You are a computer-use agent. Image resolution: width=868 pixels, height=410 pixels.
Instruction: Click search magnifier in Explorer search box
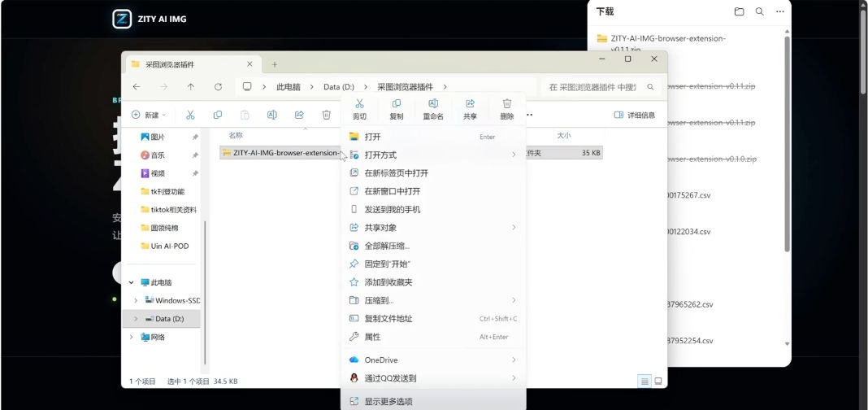pyautogui.click(x=650, y=87)
